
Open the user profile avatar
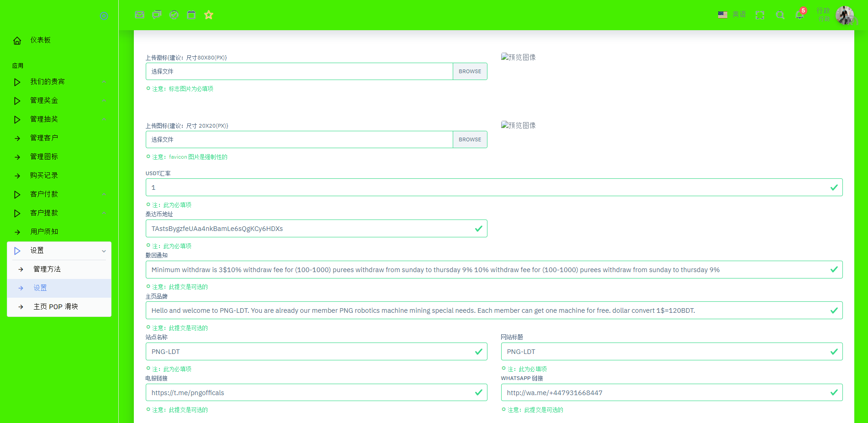click(x=845, y=15)
